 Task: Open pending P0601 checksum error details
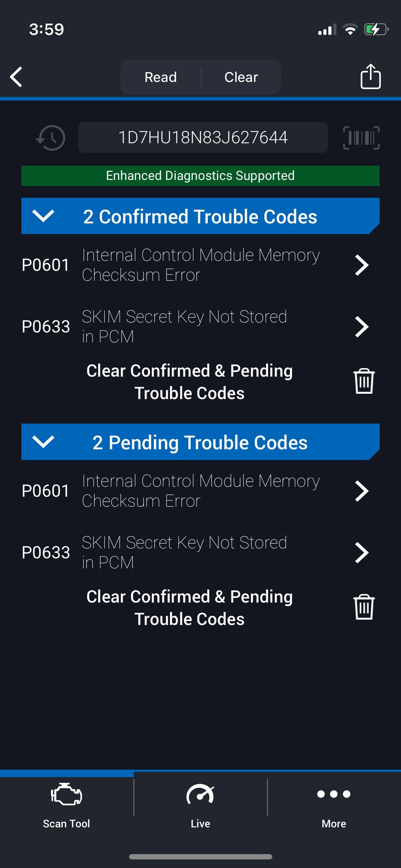[195, 491]
